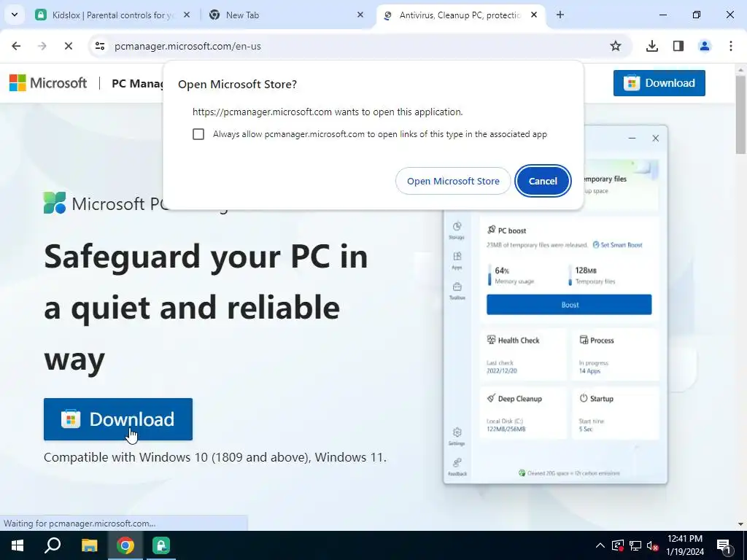Click the Feedback icon in PC Manager preview
The width and height of the screenshot is (747, 560).
coord(457,467)
